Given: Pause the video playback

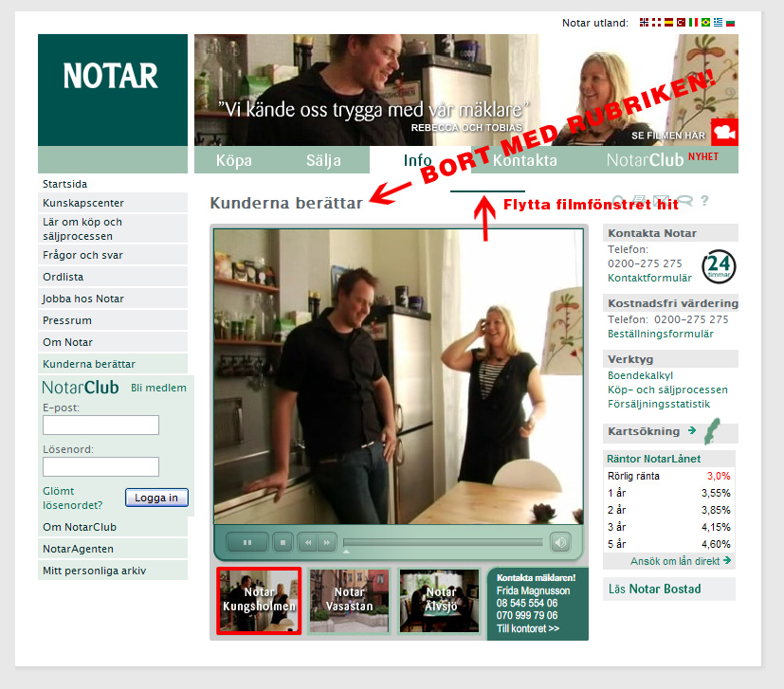Looking at the screenshot, I should tap(248, 542).
